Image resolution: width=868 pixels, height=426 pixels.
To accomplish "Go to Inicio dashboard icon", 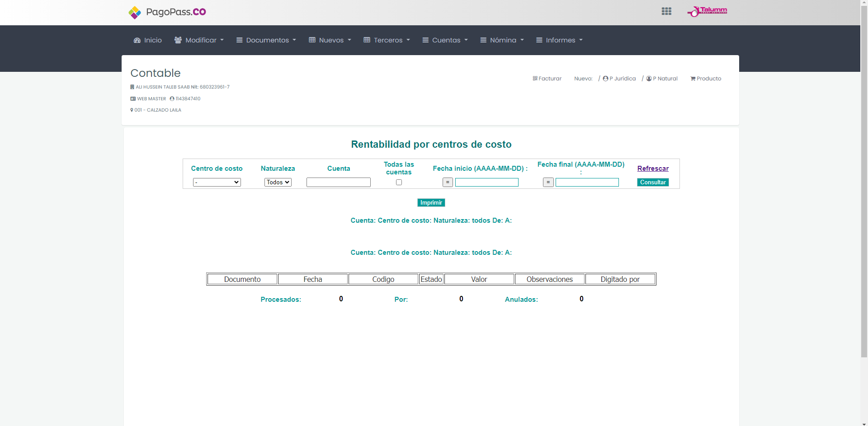I will [x=137, y=40].
